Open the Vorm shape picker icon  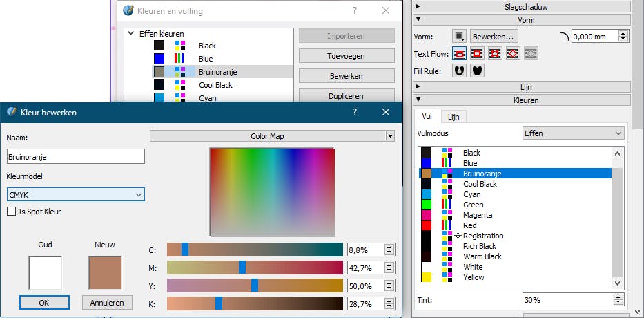pyautogui.click(x=460, y=36)
